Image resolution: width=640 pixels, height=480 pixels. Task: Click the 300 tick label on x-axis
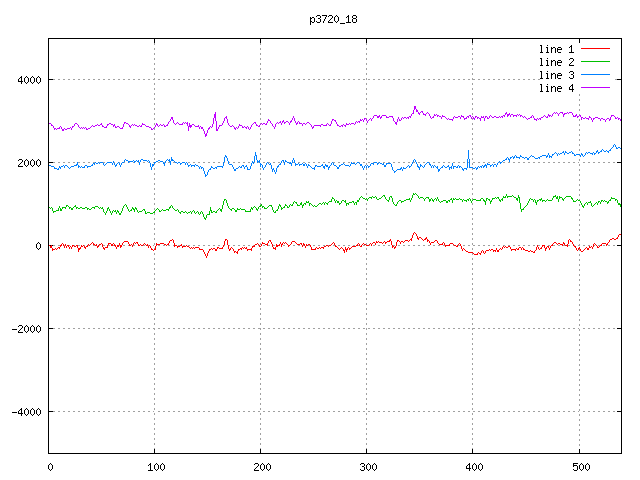pos(367,466)
